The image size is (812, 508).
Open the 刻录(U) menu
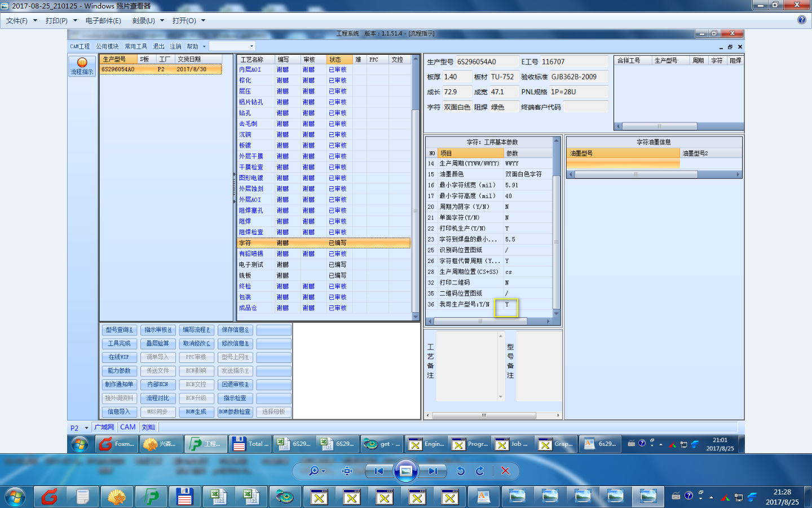click(x=143, y=20)
